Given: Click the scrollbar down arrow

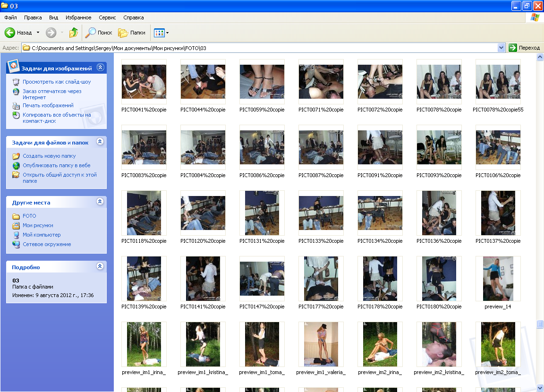Looking at the screenshot, I should (x=539, y=388).
